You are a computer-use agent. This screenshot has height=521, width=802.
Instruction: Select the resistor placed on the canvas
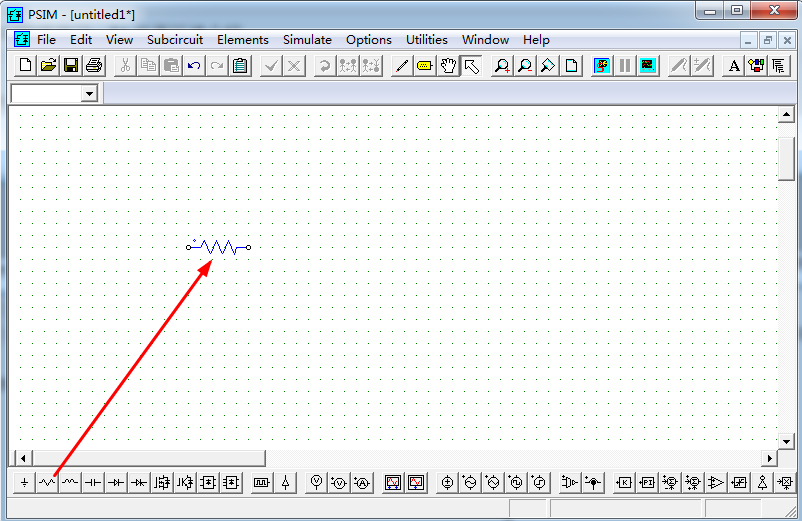(x=218, y=247)
